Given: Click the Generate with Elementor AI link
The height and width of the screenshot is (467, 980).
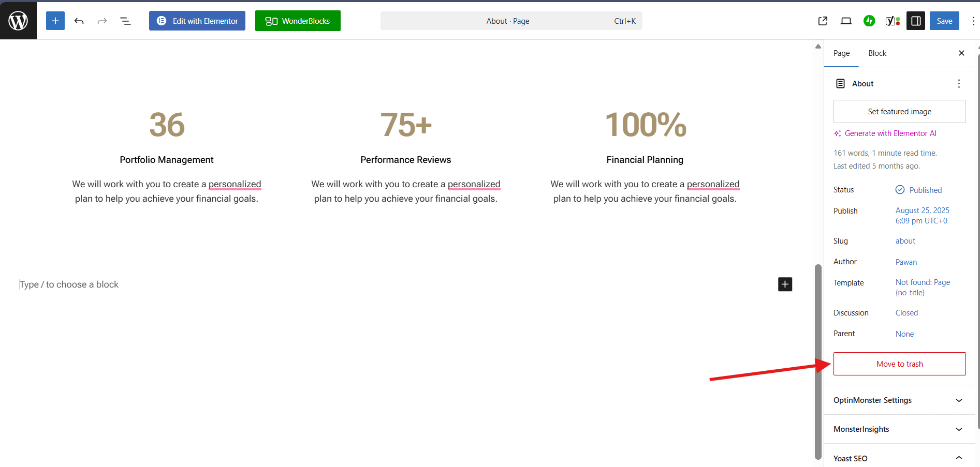Looking at the screenshot, I should (x=890, y=133).
